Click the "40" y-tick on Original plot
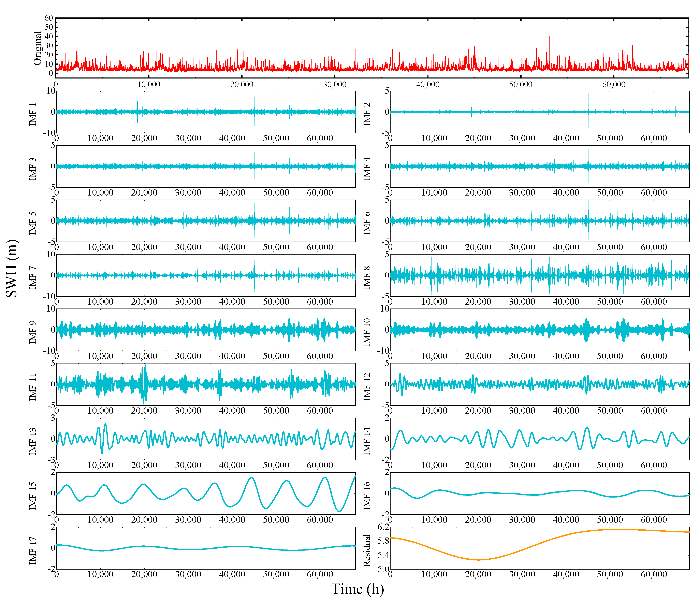700x601 pixels. [x=49, y=37]
